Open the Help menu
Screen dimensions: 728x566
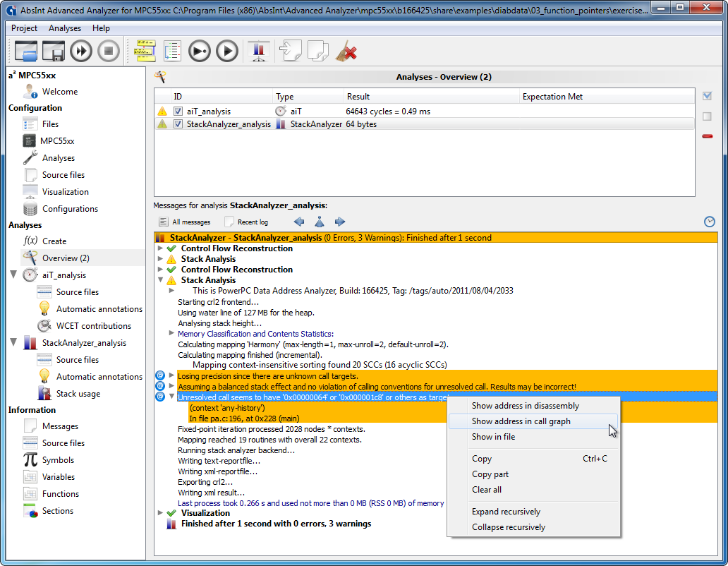point(101,28)
